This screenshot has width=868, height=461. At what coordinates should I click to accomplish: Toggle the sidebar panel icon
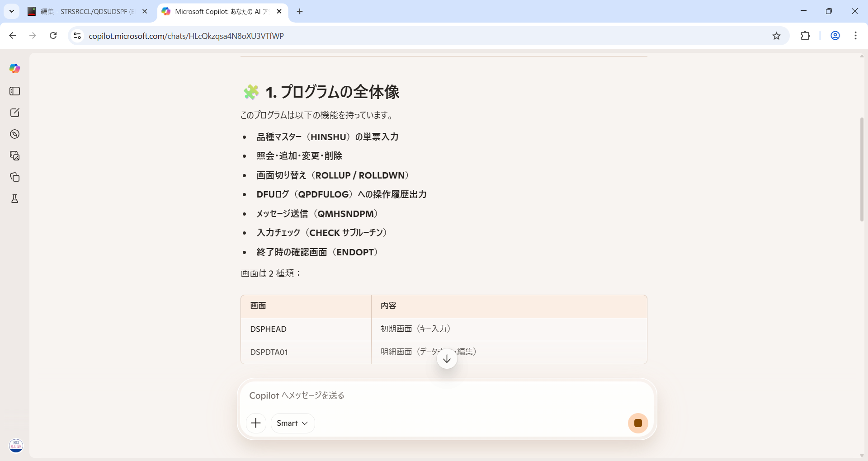coord(14,91)
